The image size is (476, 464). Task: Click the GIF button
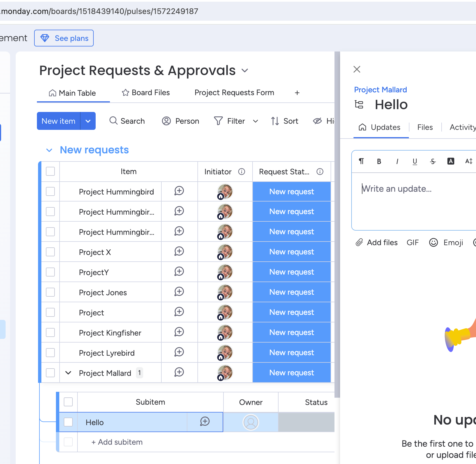413,242
